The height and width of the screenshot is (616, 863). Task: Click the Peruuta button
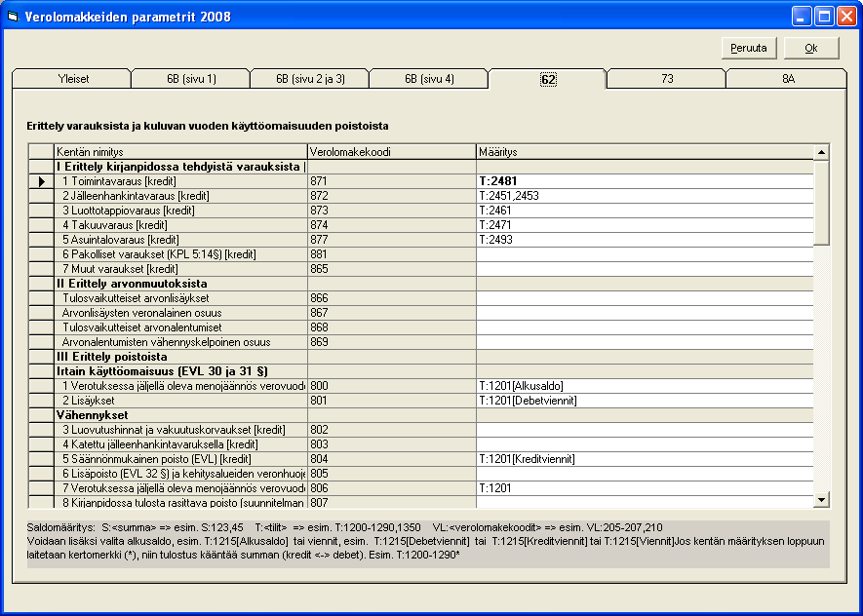coord(749,48)
